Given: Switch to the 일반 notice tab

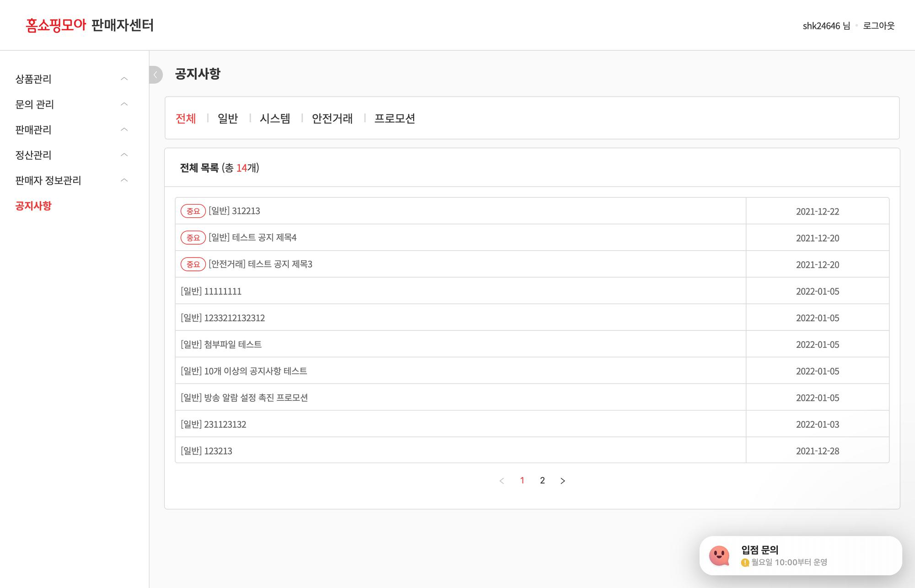Looking at the screenshot, I should click(x=228, y=119).
